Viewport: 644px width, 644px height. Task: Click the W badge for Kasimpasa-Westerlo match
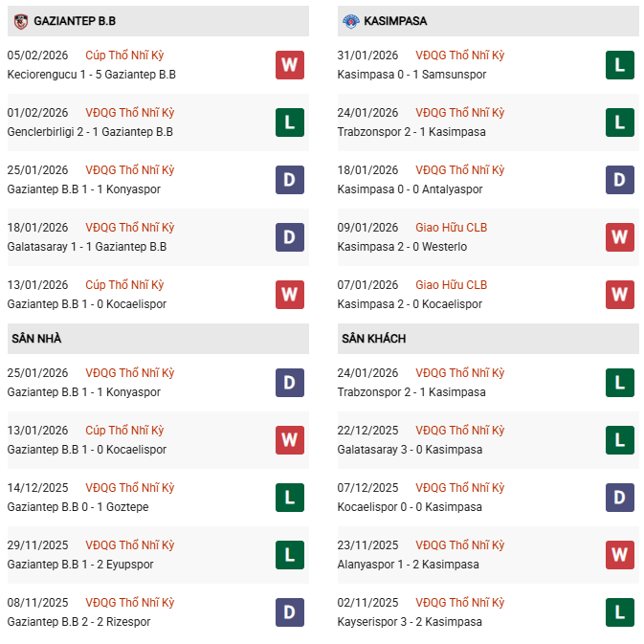point(620,237)
